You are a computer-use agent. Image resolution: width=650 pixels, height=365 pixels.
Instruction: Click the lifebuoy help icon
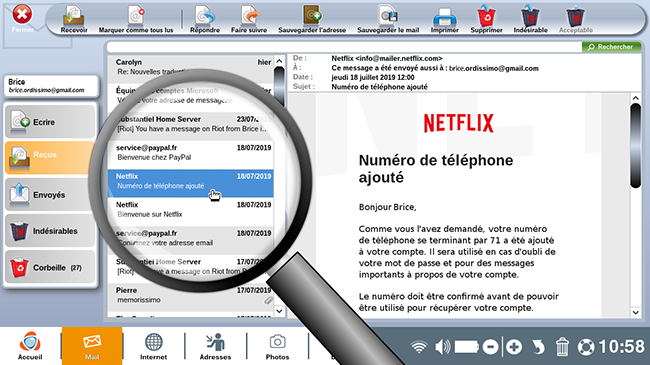586,347
